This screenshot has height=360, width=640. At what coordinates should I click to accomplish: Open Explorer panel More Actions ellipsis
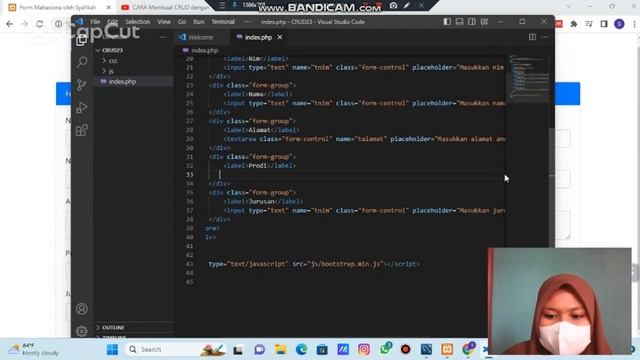coord(162,37)
